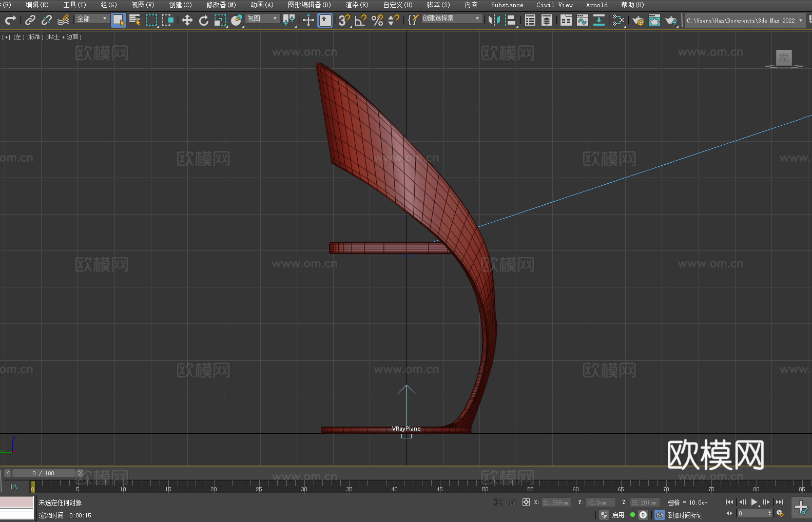Click the [标准] viewport shading label

[x=35, y=37]
